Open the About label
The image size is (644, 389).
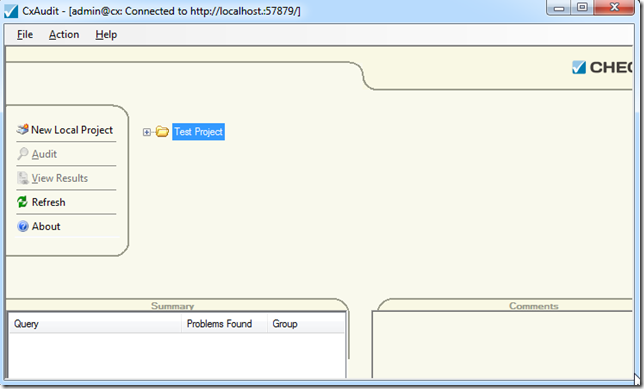tap(46, 226)
